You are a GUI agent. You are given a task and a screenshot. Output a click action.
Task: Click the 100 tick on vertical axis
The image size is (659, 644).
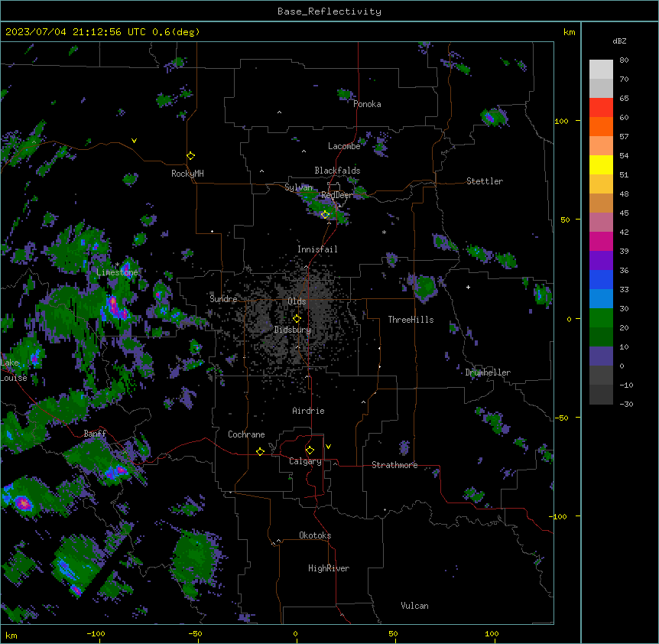[x=561, y=121]
